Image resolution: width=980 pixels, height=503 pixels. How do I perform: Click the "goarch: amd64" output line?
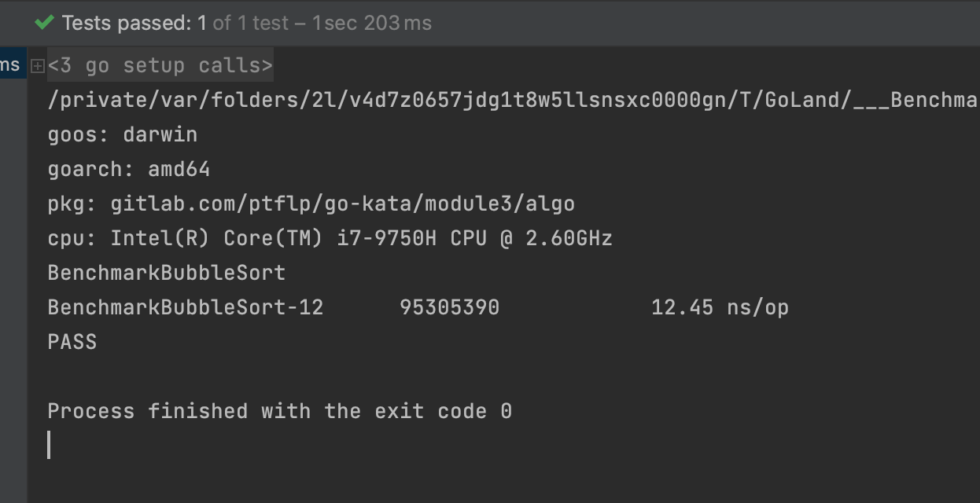tap(128, 169)
